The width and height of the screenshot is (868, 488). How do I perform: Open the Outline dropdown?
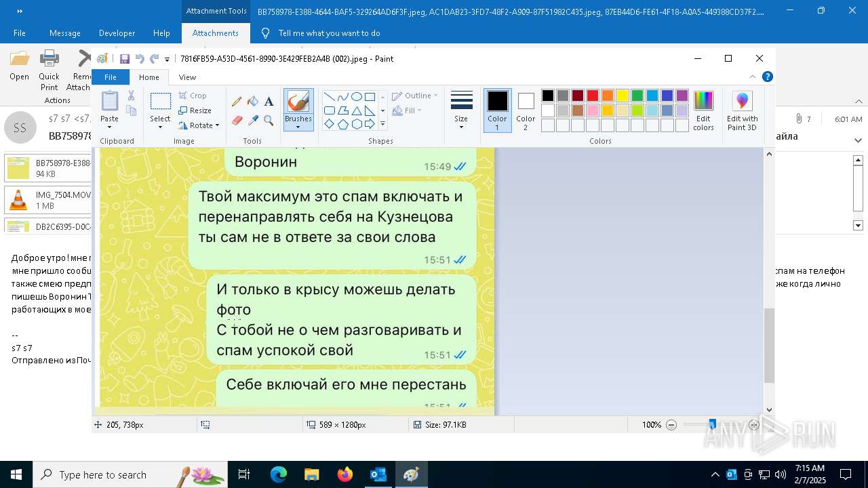pos(415,96)
